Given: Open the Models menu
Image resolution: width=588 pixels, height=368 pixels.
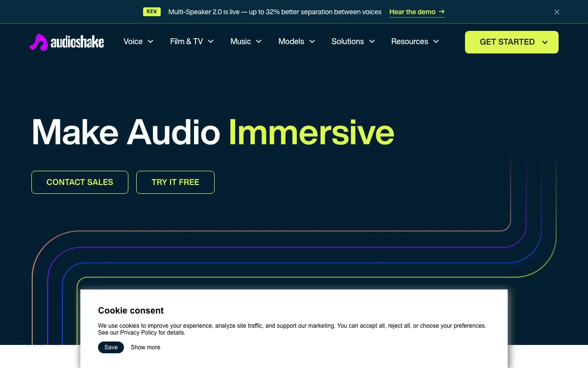Looking at the screenshot, I should pyautogui.click(x=296, y=42).
